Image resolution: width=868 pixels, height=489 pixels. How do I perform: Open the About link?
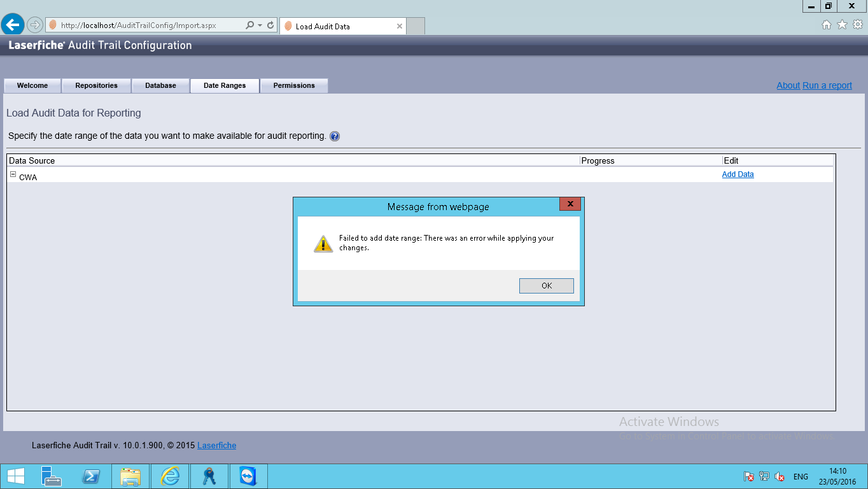pos(788,85)
